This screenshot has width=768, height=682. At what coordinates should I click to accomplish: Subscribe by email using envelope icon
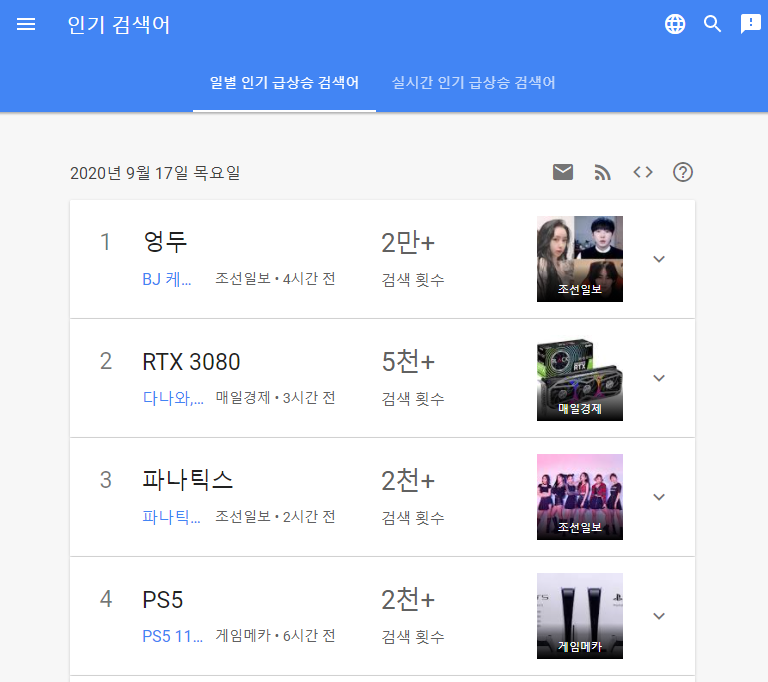563,172
